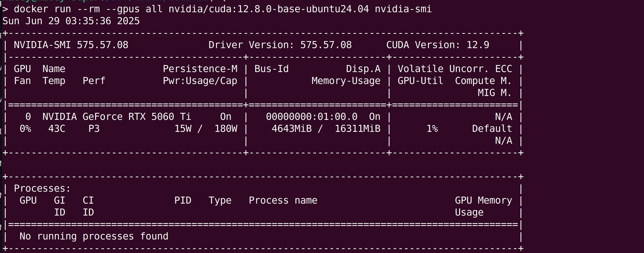Click the 'Compute M.' header
The image size is (644, 253).
484,81
